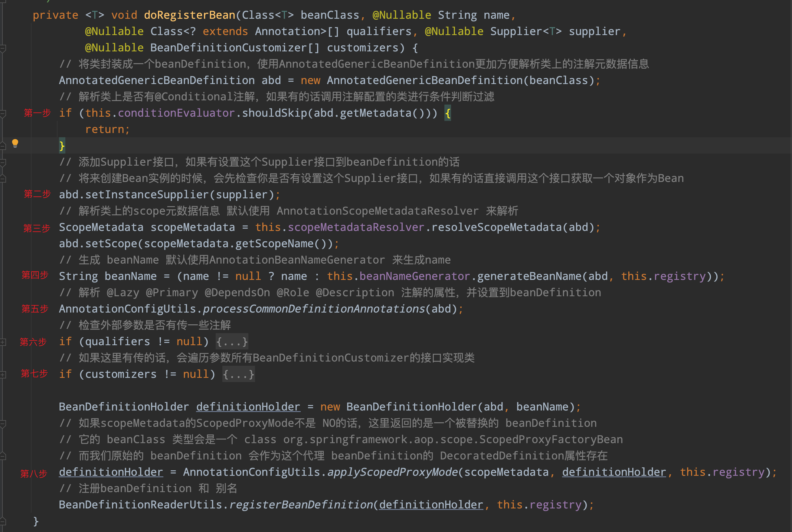Viewport: 792px width, 532px height.
Task: Click fold-end marker at method's closing brace
Action: click(3, 521)
